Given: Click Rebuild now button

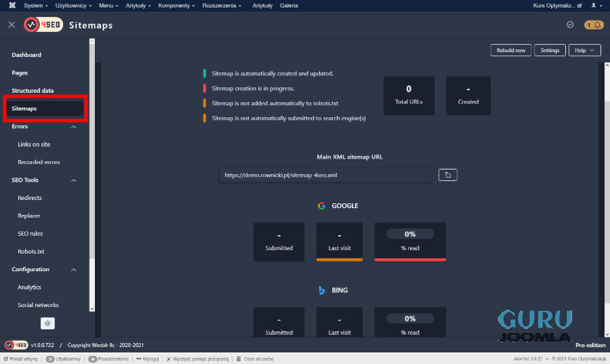Looking at the screenshot, I should coord(511,50).
